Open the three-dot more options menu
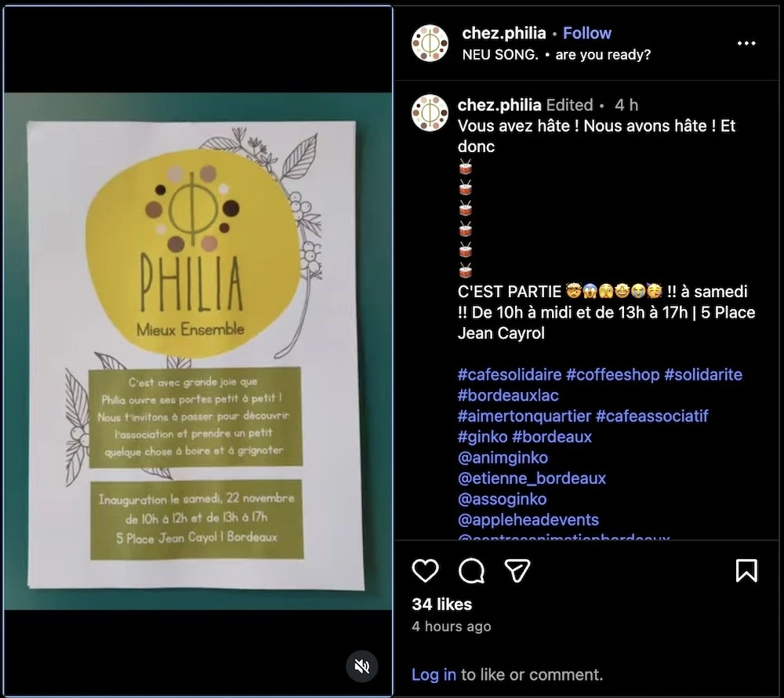 [746, 43]
